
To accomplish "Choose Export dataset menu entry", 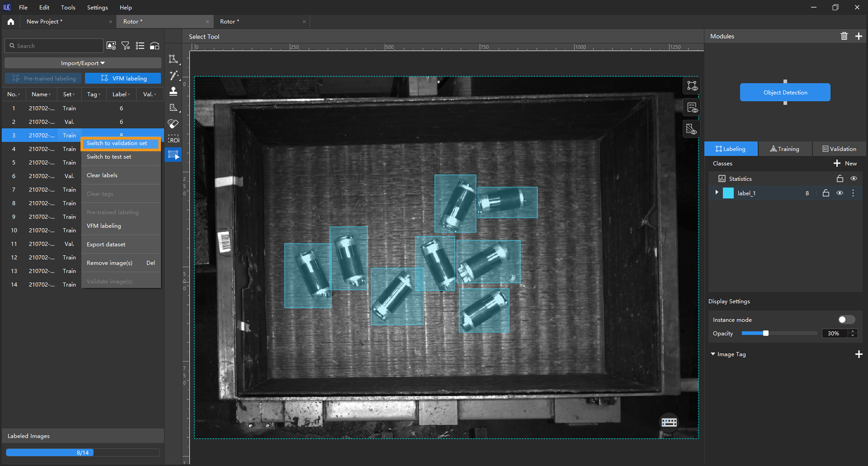I will [x=121, y=244].
